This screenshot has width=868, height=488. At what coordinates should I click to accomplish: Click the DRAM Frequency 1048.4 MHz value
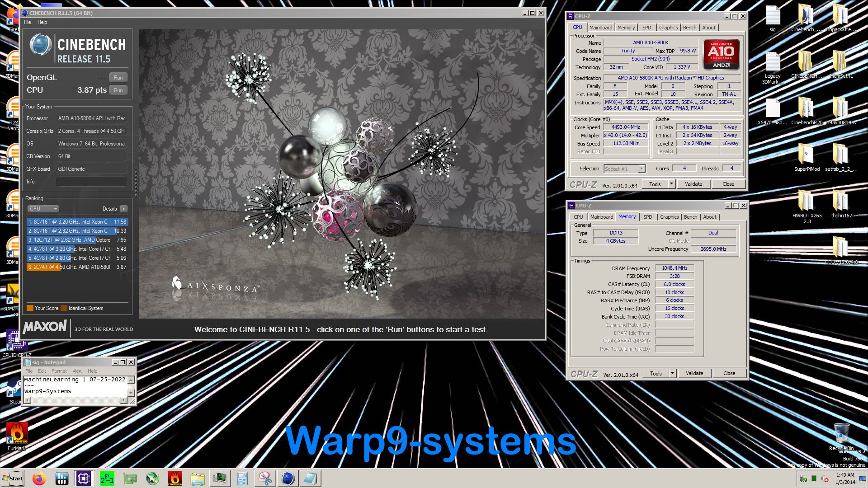pos(675,268)
